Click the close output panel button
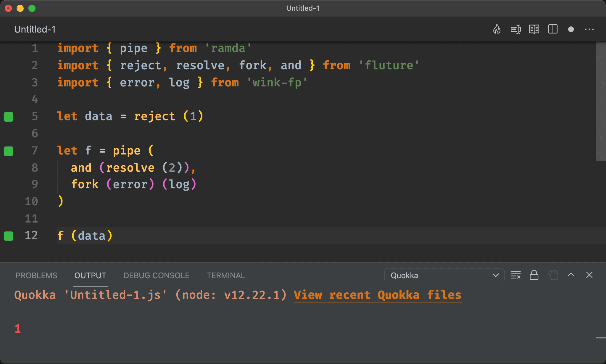606x364 pixels. (589, 276)
